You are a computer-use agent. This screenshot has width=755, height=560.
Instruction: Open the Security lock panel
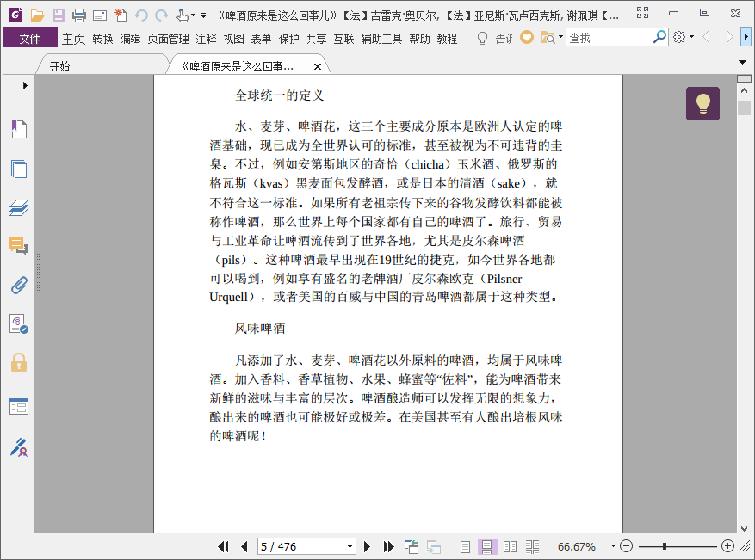(x=19, y=362)
